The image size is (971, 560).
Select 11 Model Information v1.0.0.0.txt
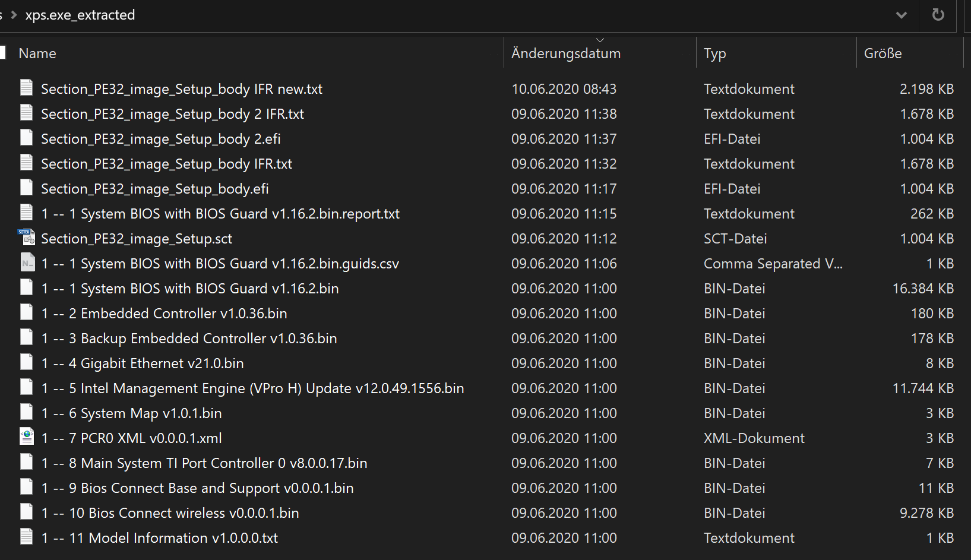pos(160,538)
